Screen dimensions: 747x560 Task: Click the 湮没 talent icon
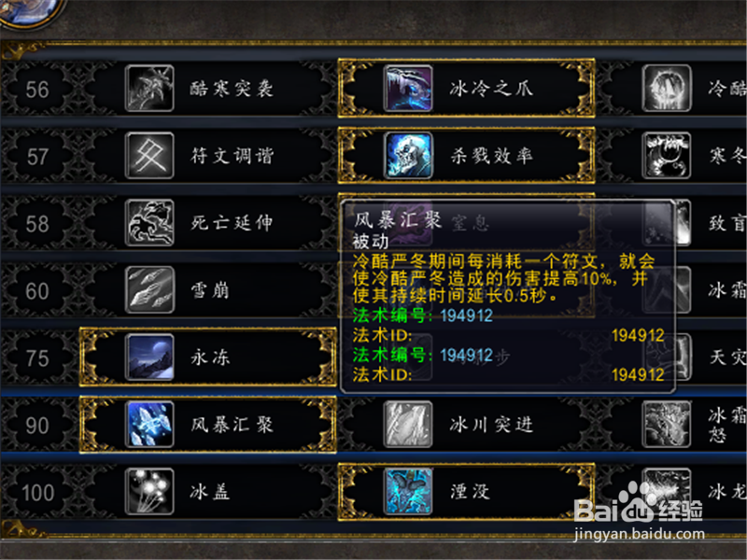408,491
